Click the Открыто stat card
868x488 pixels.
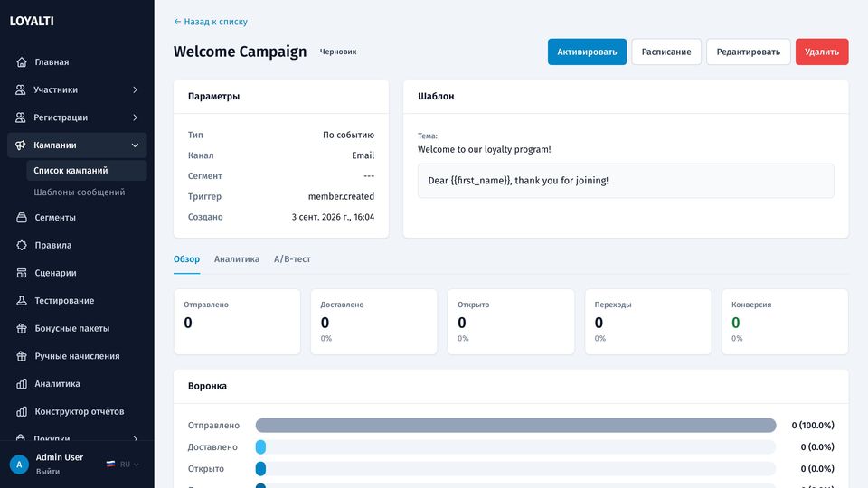click(511, 322)
